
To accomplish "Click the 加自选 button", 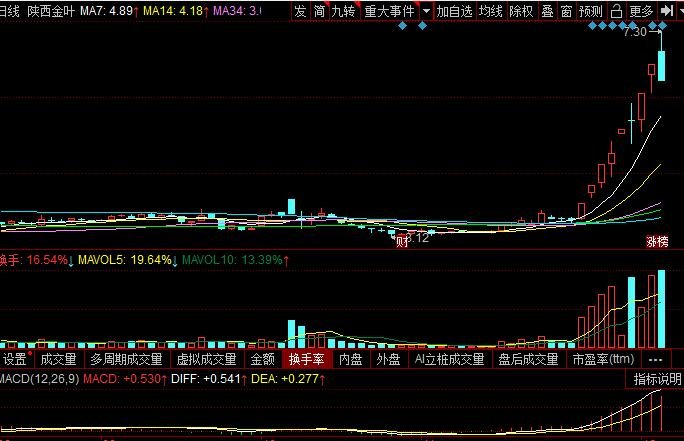I will 455,11.
